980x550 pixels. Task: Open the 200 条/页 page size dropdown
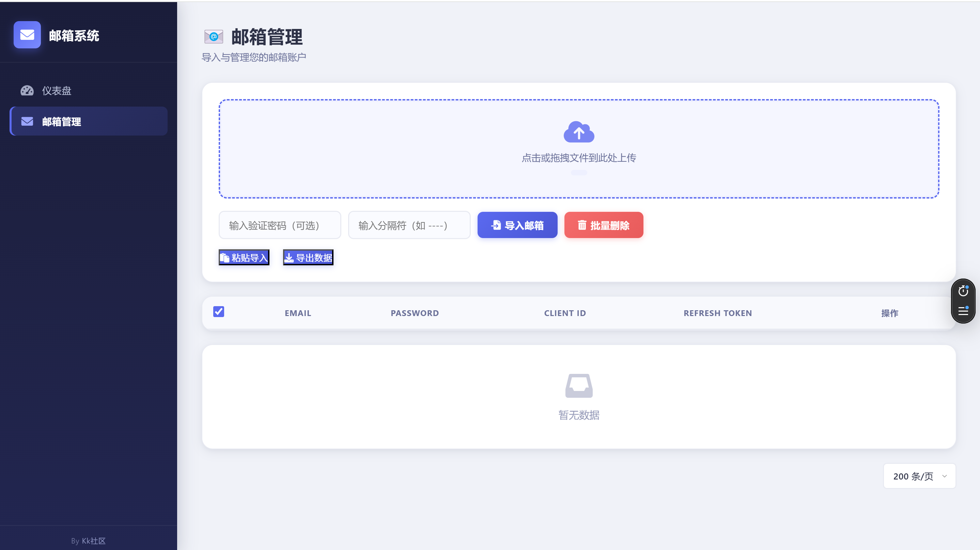click(x=919, y=476)
